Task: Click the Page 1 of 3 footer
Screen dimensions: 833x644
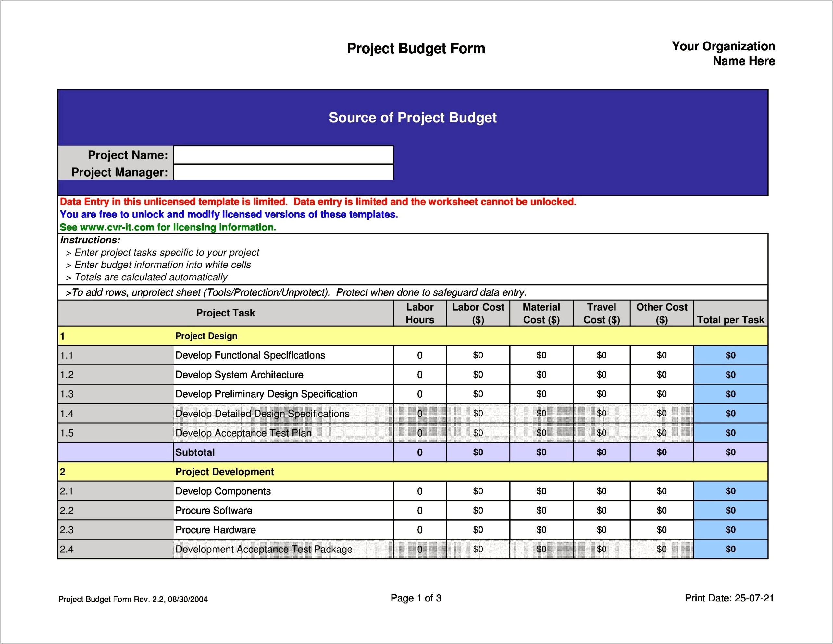Action: tap(416, 598)
